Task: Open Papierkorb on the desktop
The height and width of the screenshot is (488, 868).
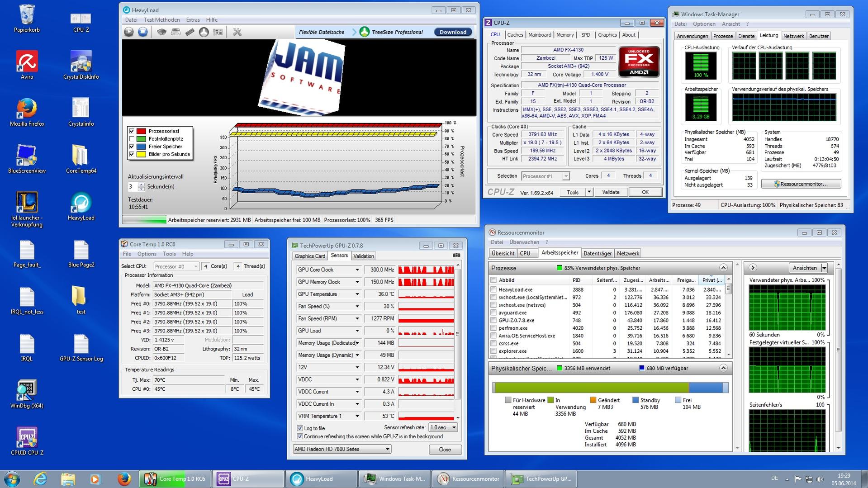Action: click(27, 19)
